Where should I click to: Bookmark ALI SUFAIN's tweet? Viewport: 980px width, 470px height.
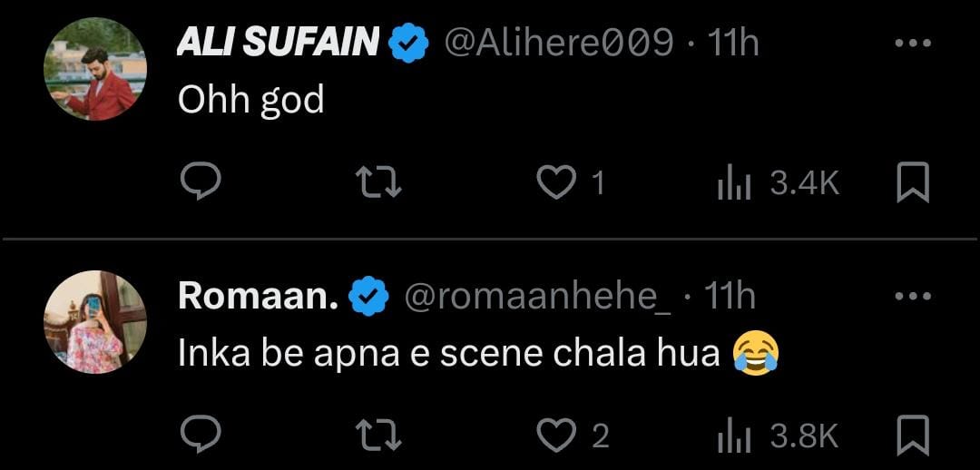912,183
